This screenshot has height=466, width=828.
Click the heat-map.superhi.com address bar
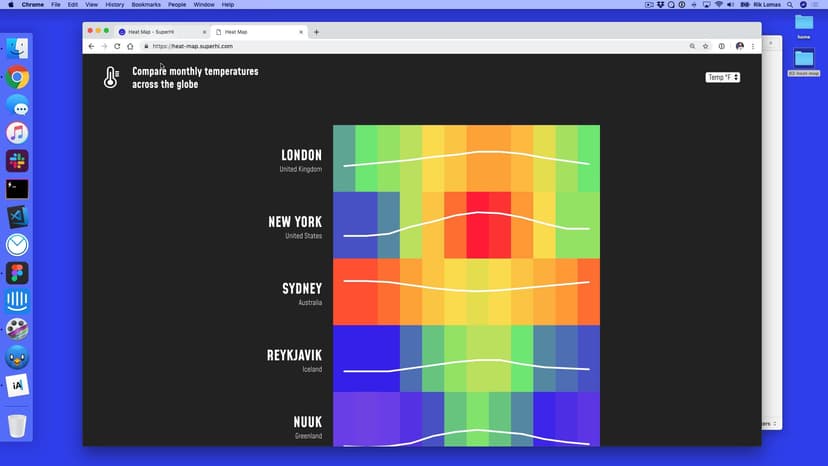[x=400, y=46]
